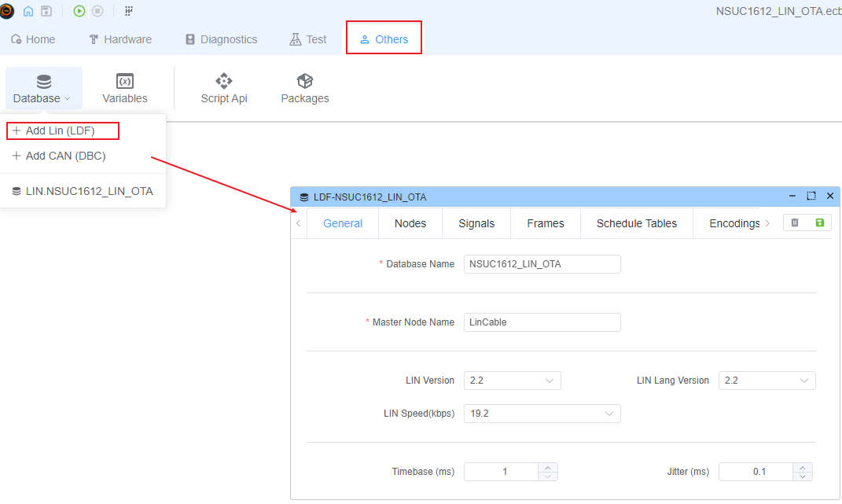Open the Schedule Tables tab
The height and width of the screenshot is (504, 842).
click(x=636, y=223)
